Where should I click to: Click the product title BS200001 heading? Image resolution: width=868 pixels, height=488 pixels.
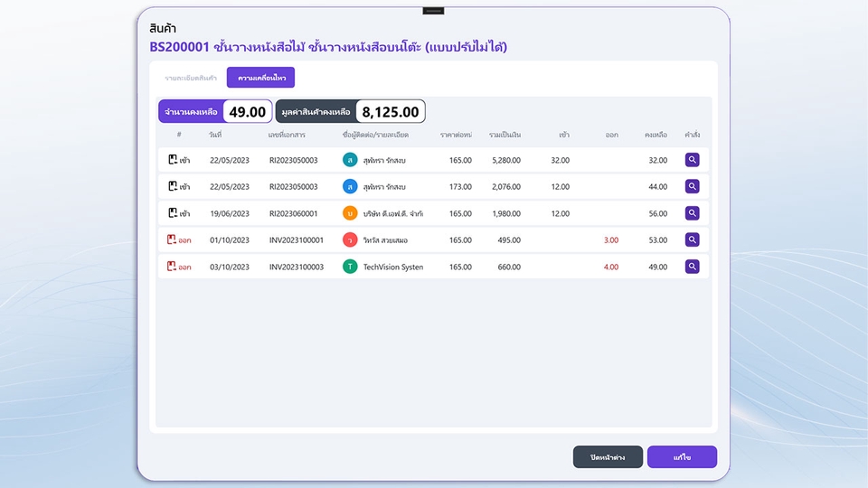pyautogui.click(x=328, y=47)
